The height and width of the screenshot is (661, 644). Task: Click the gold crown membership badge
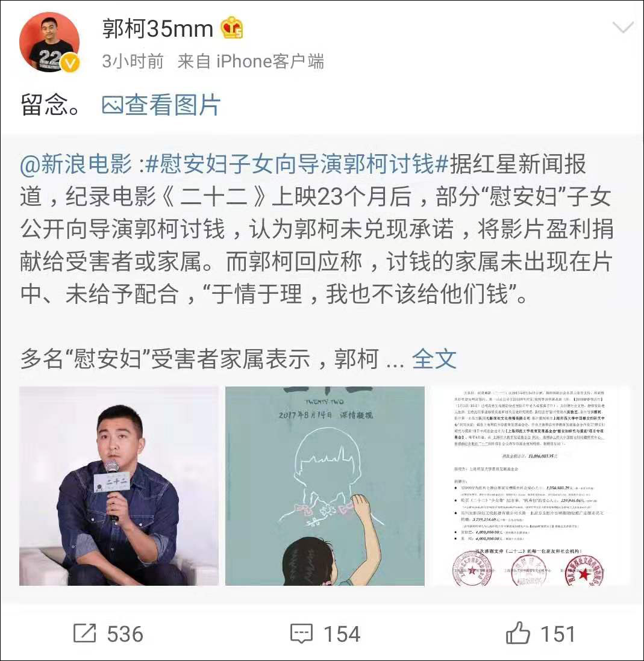pos(231,28)
